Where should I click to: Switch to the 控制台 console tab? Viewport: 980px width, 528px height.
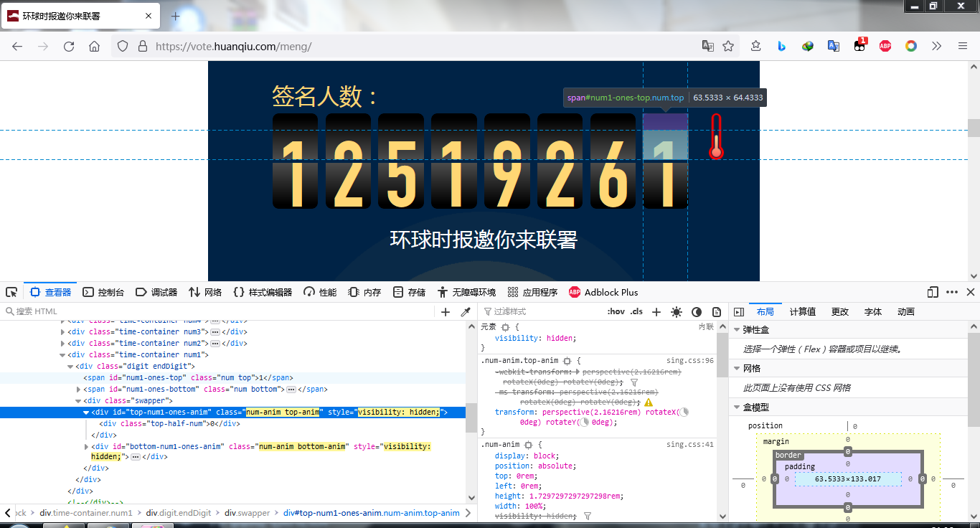pyautogui.click(x=103, y=292)
